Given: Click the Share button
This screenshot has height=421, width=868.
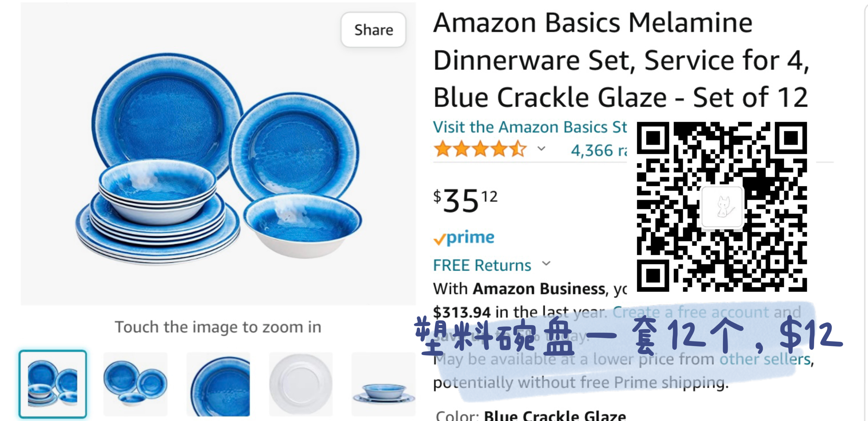Looking at the screenshot, I should click(373, 30).
